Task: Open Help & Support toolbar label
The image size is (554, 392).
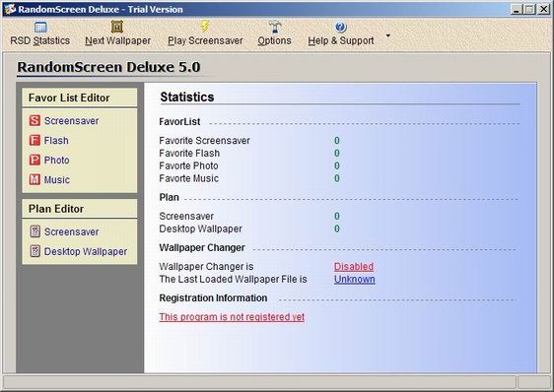Action: 341,40
